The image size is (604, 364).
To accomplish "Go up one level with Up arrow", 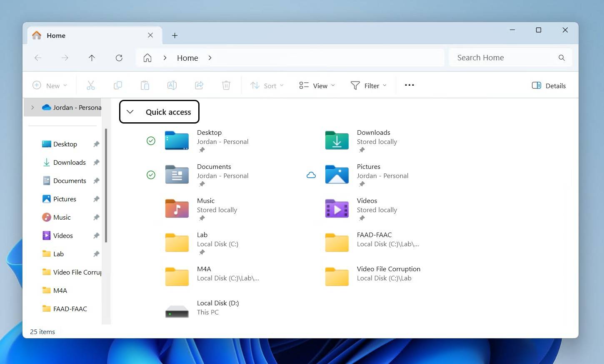I will pos(92,58).
